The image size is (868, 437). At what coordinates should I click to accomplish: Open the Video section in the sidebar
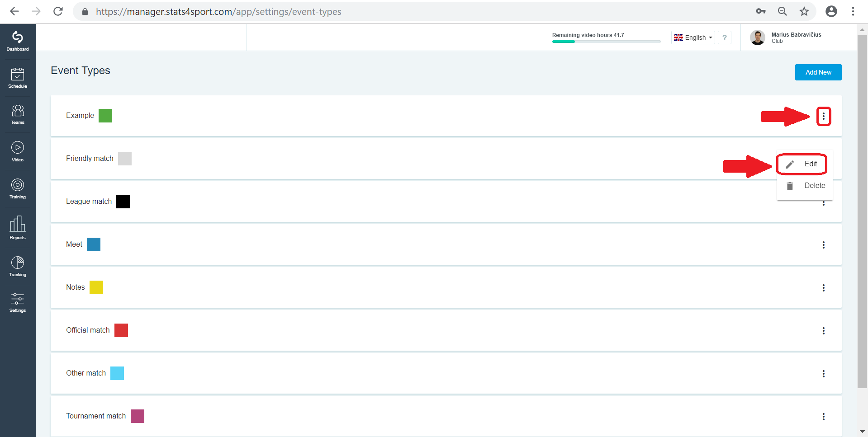coord(18,151)
